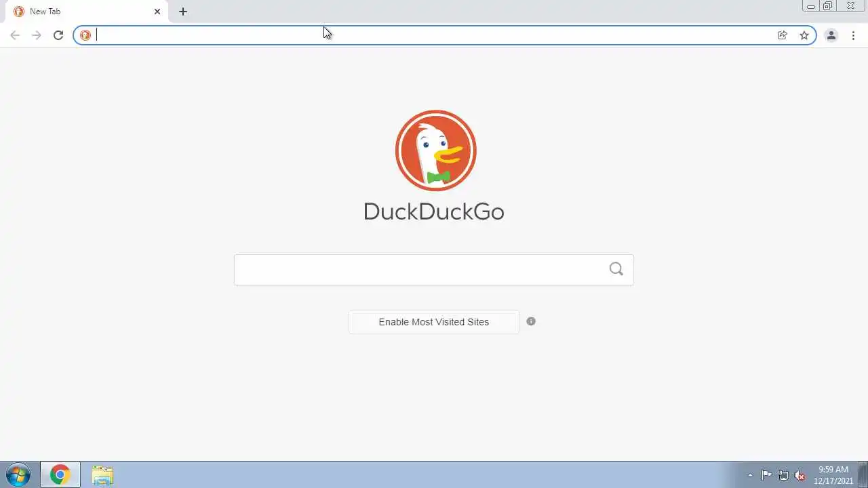Restore down the Chrome window

[828, 6]
